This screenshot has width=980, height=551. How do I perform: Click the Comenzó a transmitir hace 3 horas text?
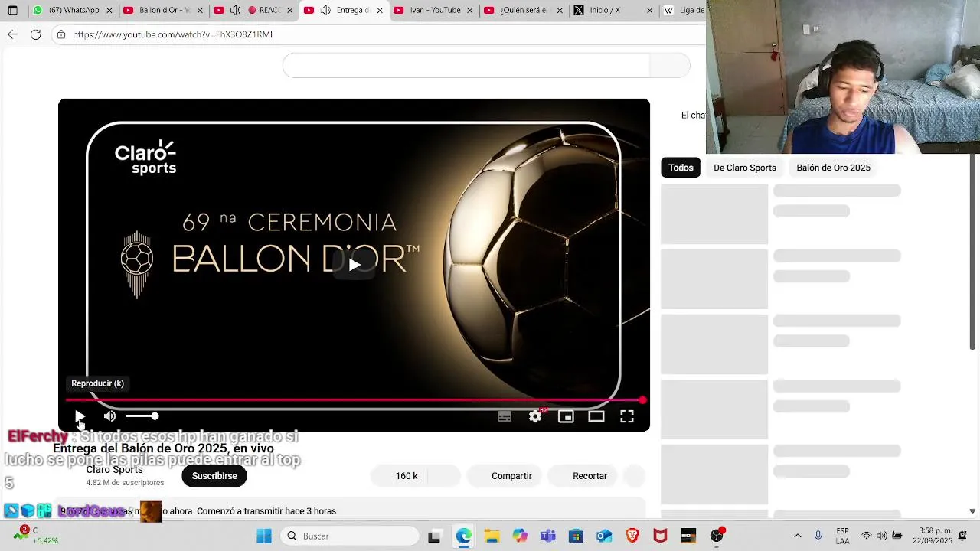(x=266, y=511)
